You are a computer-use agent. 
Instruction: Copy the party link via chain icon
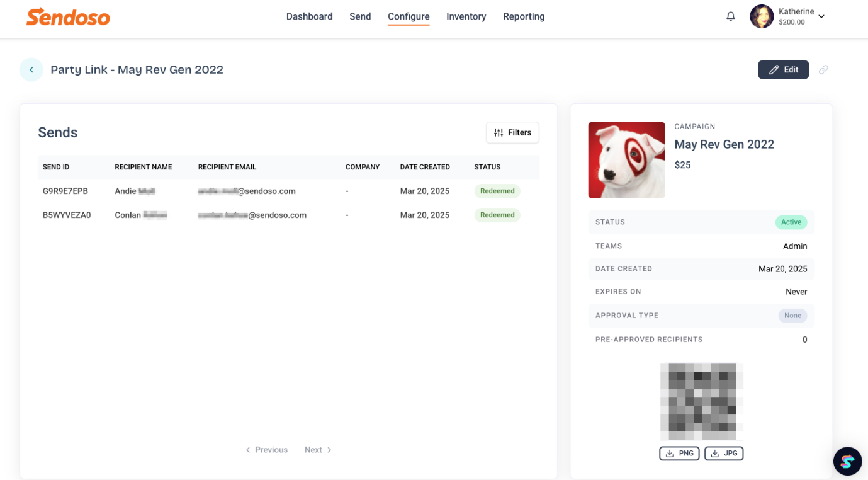pyautogui.click(x=823, y=70)
